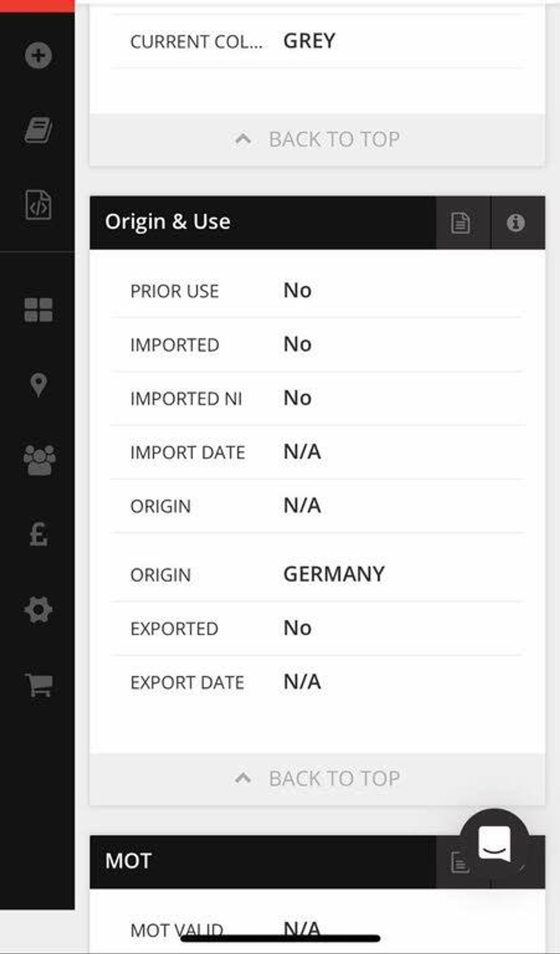Open the code file API icon

click(38, 205)
